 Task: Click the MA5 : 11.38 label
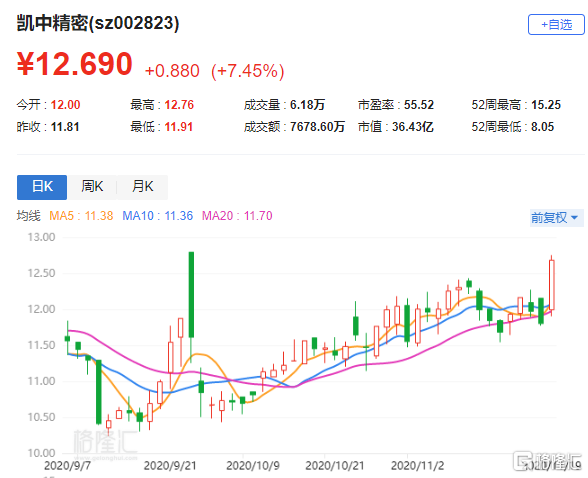coord(81,216)
